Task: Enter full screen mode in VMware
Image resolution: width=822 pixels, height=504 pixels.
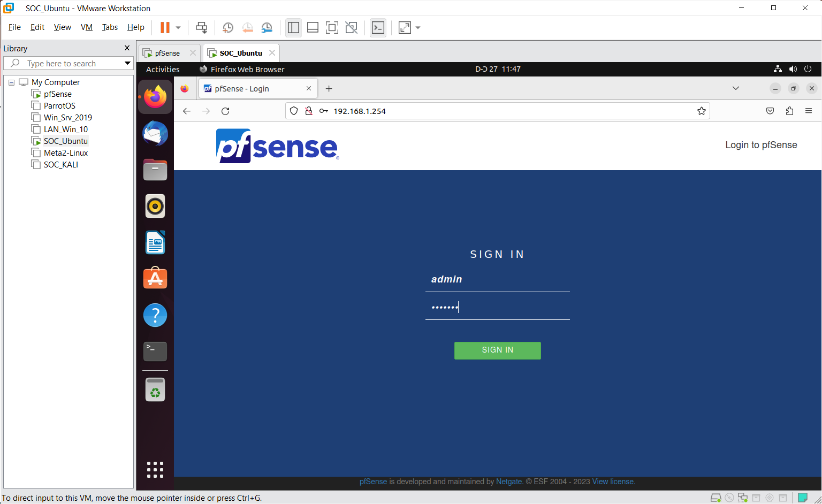Action: coord(332,28)
